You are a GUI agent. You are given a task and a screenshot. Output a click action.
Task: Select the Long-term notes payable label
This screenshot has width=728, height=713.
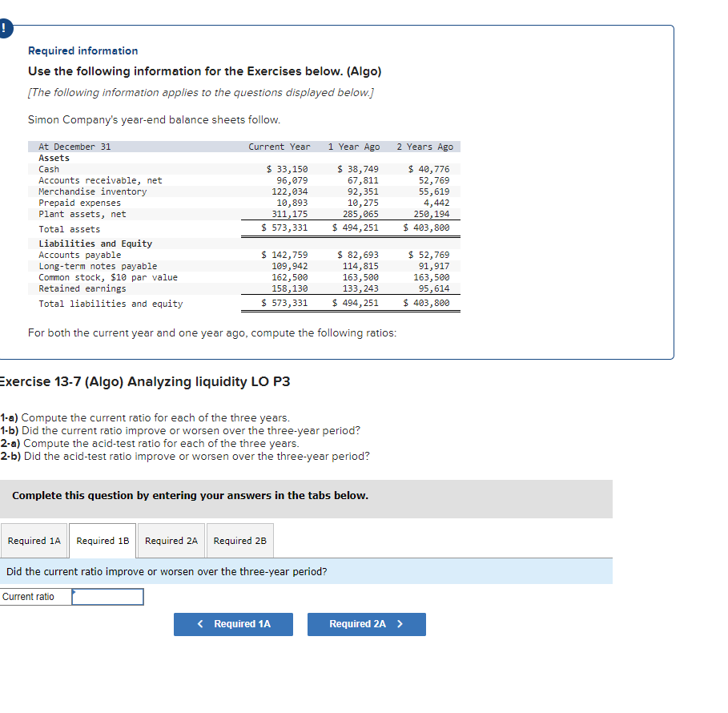[x=98, y=266]
